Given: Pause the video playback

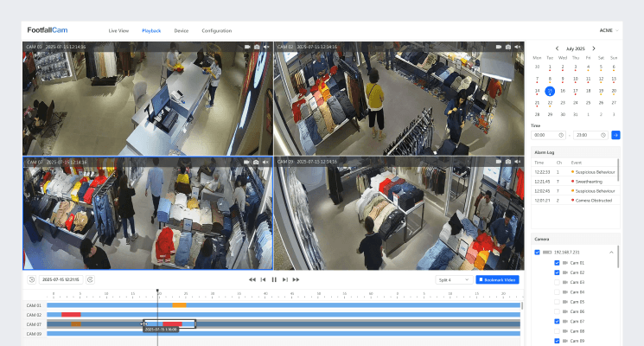Looking at the screenshot, I should [x=274, y=279].
